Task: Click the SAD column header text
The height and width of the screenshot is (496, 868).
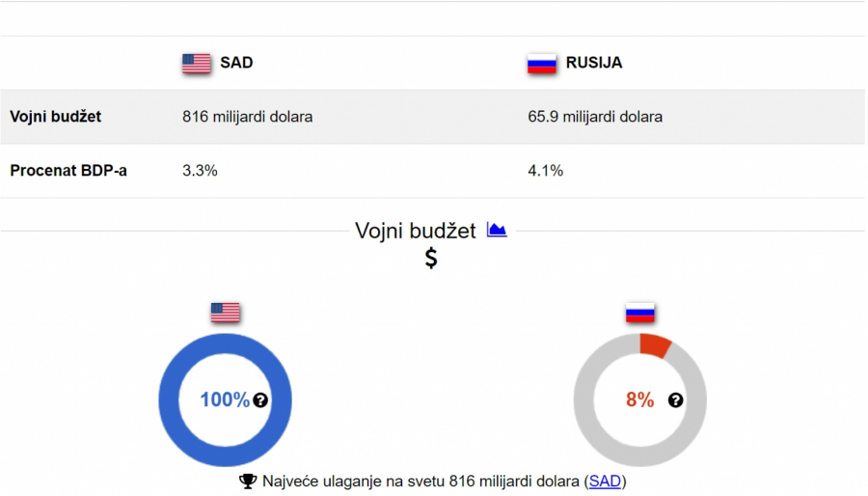Action: (x=236, y=63)
